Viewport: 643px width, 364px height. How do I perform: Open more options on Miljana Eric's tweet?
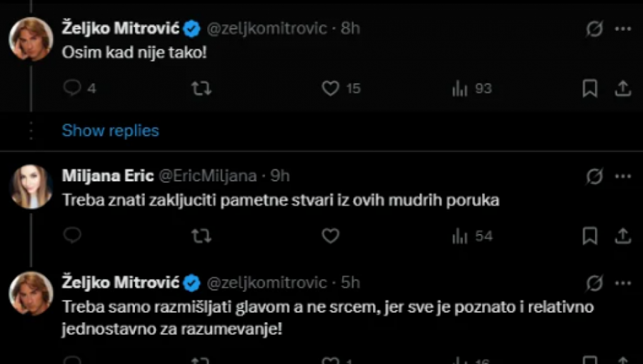coord(623,176)
